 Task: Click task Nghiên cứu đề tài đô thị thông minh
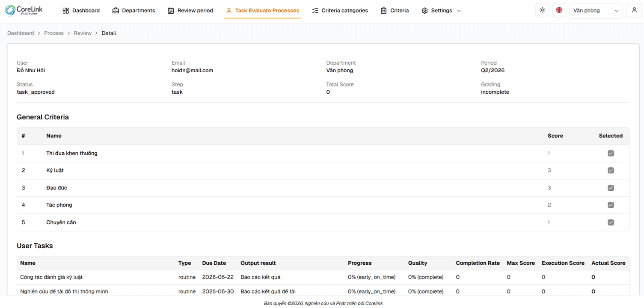(64, 291)
